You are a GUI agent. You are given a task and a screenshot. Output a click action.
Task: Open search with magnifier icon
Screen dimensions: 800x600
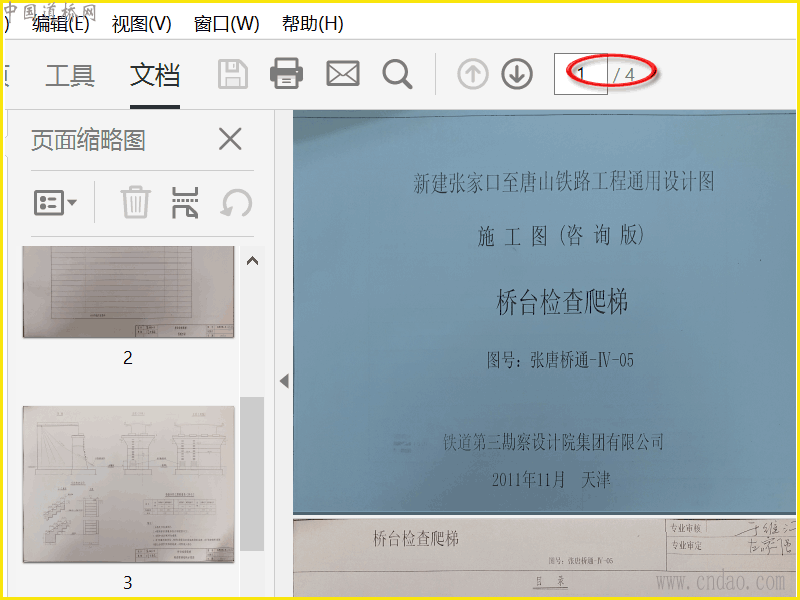pos(397,74)
